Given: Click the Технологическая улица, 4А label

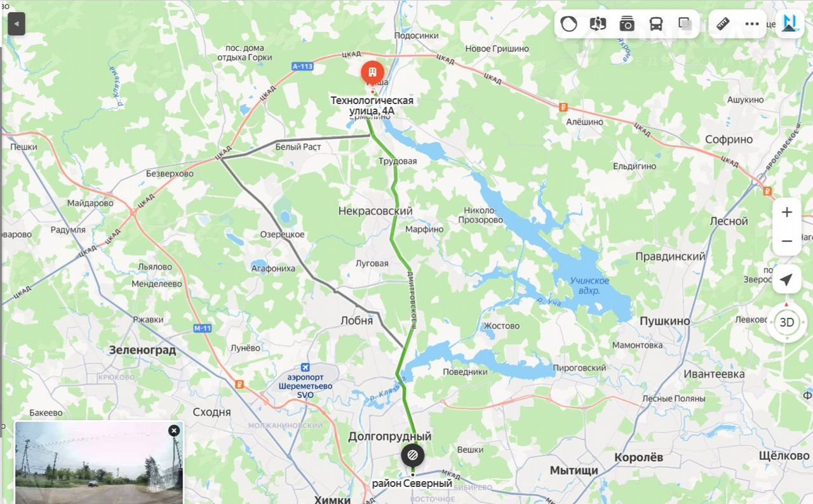Looking at the screenshot, I should (x=372, y=105).
